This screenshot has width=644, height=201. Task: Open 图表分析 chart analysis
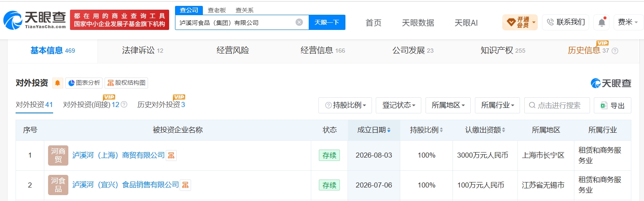pyautogui.click(x=84, y=83)
